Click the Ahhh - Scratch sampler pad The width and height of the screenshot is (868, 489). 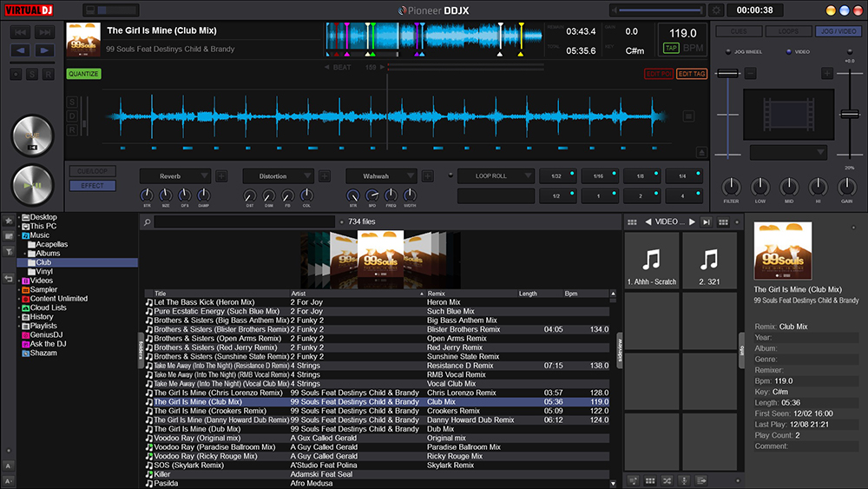(x=652, y=261)
